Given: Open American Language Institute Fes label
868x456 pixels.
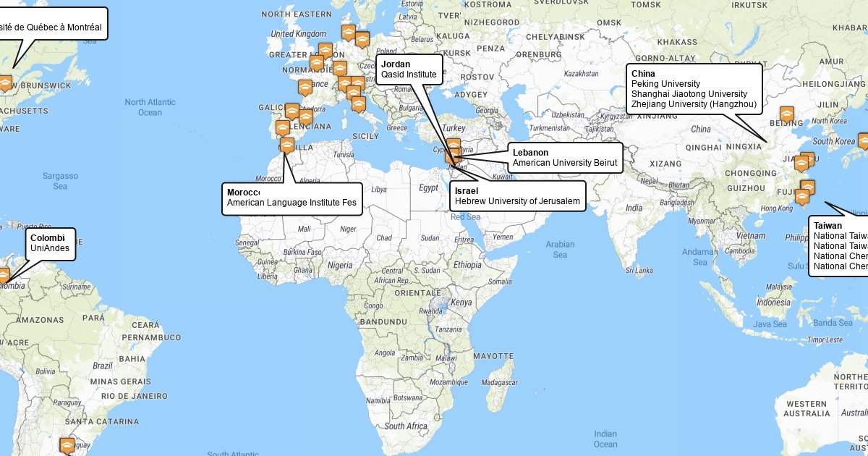Looking at the screenshot, I should (x=292, y=203).
